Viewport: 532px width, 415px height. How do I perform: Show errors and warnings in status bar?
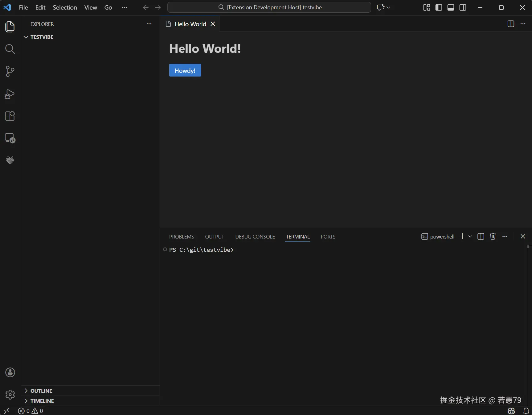pyautogui.click(x=31, y=411)
